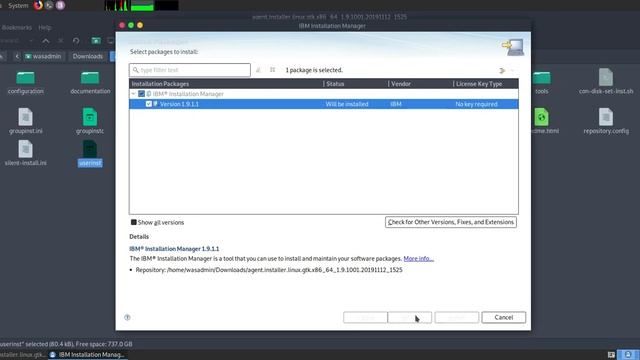Click the view menu arrow icon above table
Screen dimensions: 640x360
502,71
